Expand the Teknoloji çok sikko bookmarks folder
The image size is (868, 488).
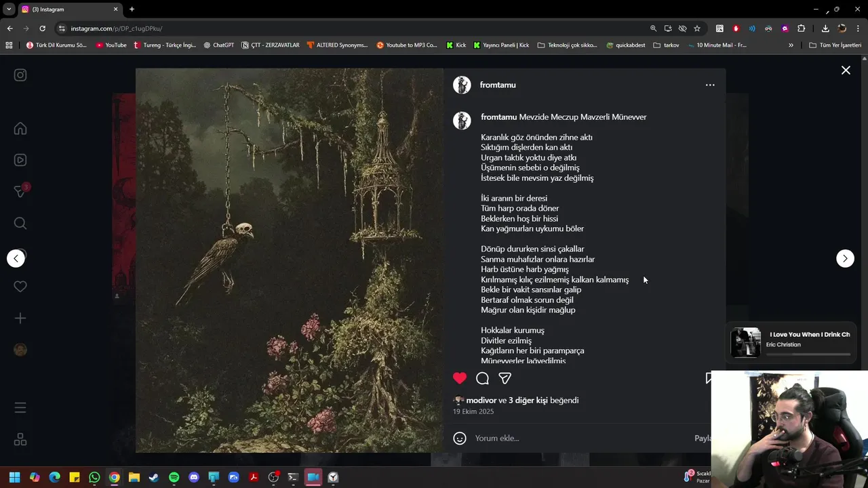click(x=568, y=45)
